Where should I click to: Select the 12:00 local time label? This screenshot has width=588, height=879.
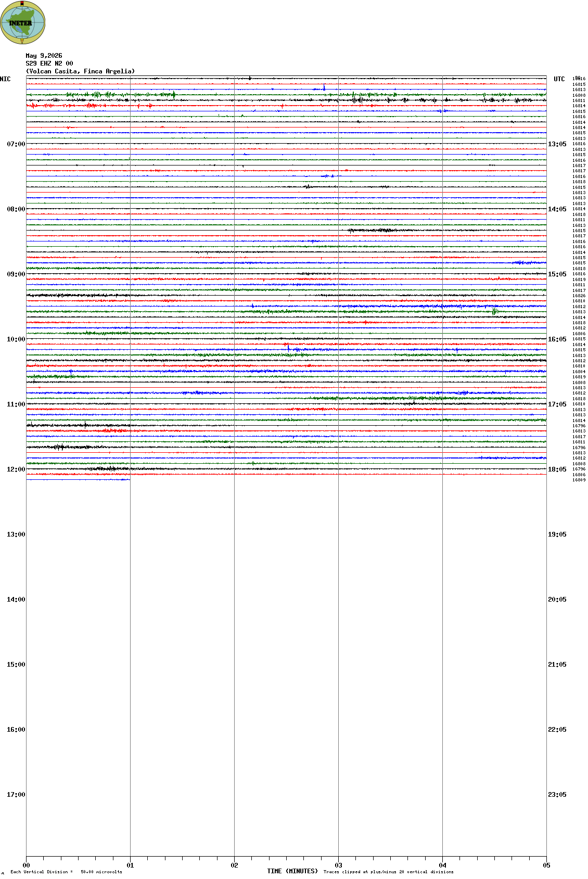tap(16, 469)
